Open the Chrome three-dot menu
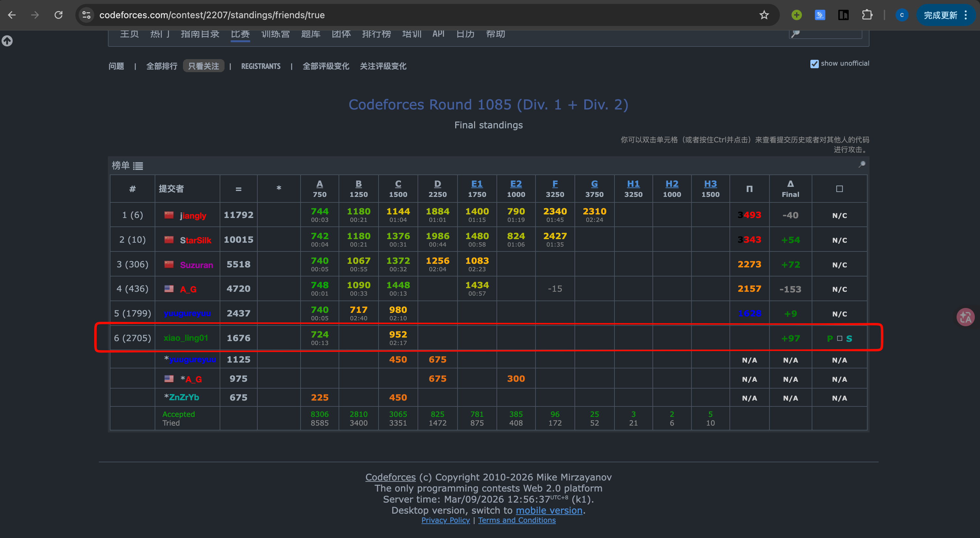This screenshot has height=538, width=980. point(966,15)
